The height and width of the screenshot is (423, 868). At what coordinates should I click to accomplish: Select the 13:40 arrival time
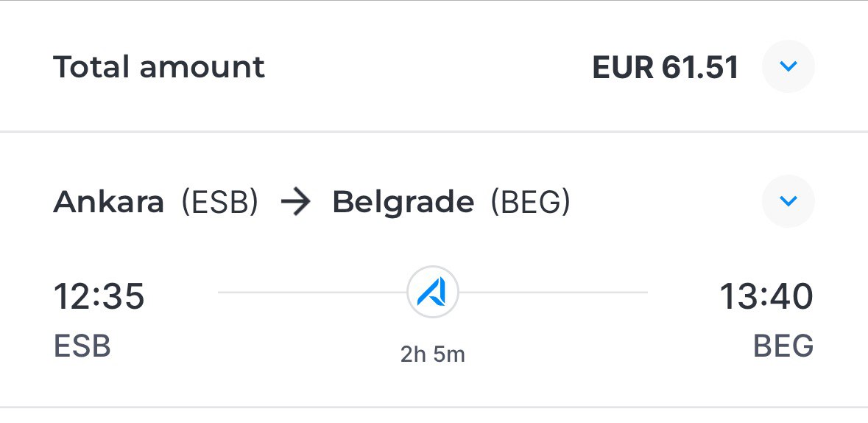(x=766, y=296)
